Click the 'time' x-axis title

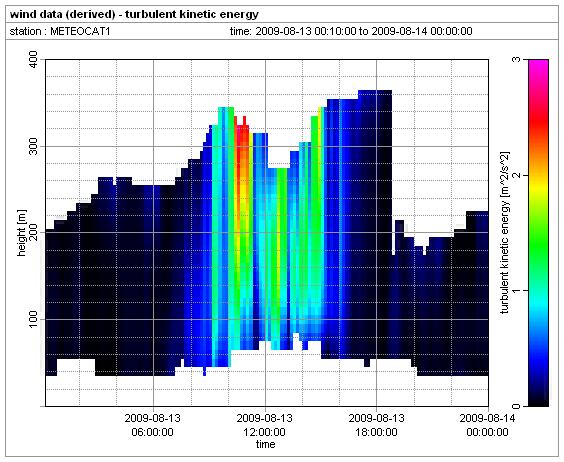click(x=265, y=444)
